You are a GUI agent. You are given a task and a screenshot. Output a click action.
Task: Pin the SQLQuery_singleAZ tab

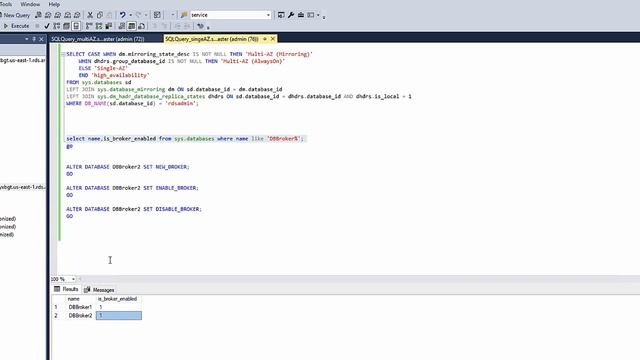(264, 39)
